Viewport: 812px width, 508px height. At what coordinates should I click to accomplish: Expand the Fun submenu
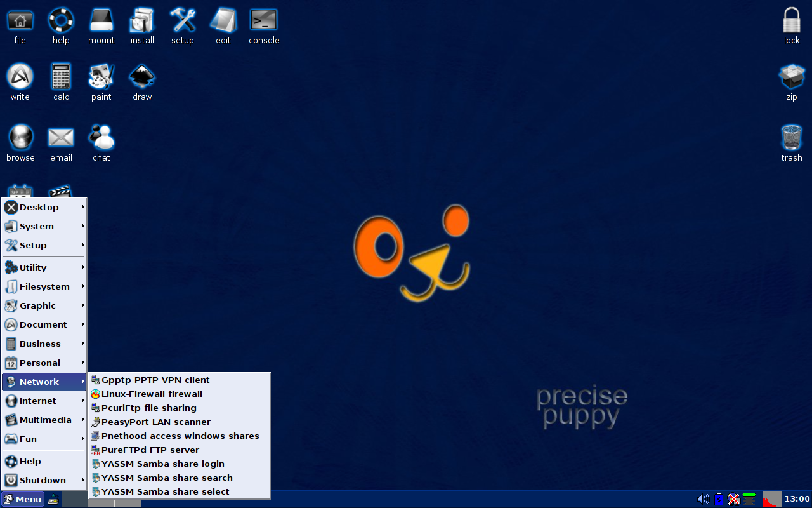(44, 439)
